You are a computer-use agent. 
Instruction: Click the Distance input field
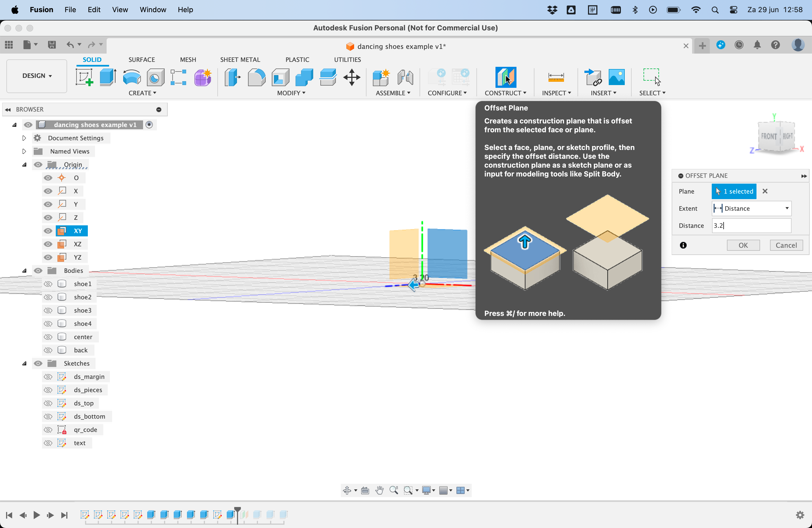(x=751, y=225)
